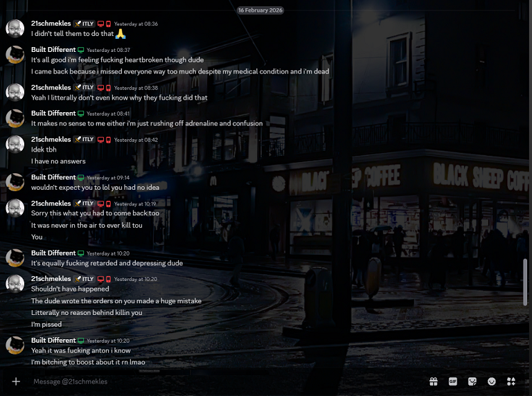Click the plus attachment button
Image resolution: width=532 pixels, height=396 pixels.
tap(16, 381)
